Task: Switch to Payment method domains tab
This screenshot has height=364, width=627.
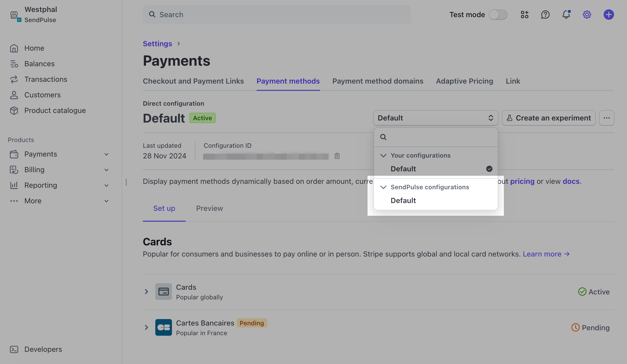Action: (378, 81)
